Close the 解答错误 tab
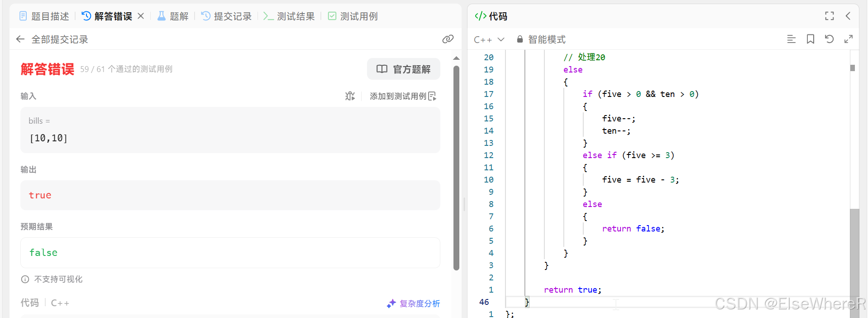 (x=141, y=16)
